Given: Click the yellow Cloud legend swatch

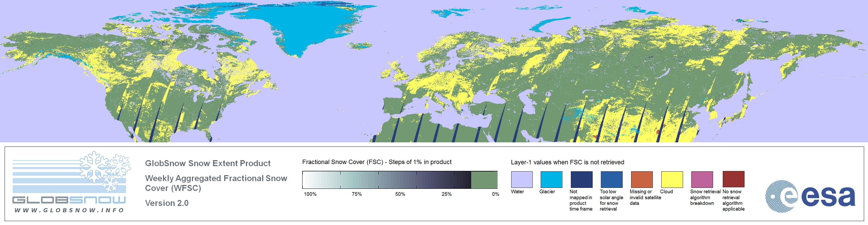Looking at the screenshot, I should coord(671,179).
